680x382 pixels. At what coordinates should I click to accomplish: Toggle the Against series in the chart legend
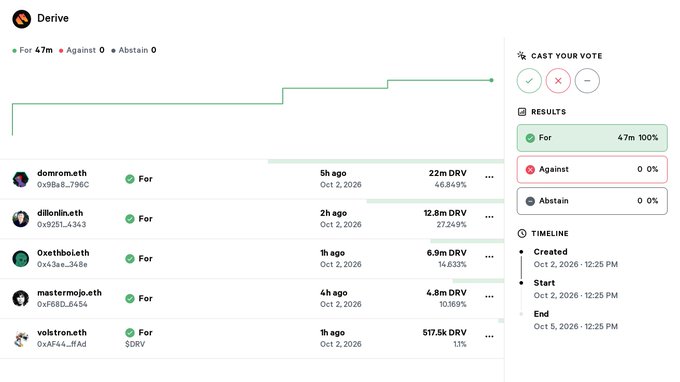point(82,50)
